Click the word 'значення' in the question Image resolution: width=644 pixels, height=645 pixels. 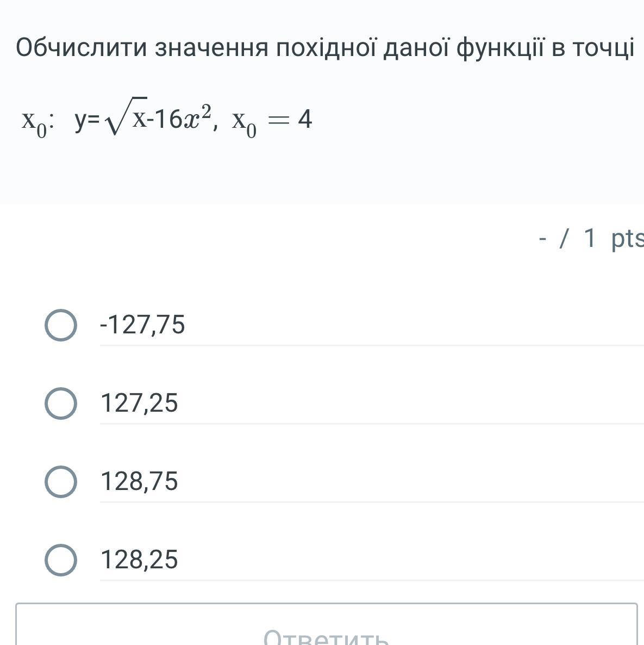point(212,48)
